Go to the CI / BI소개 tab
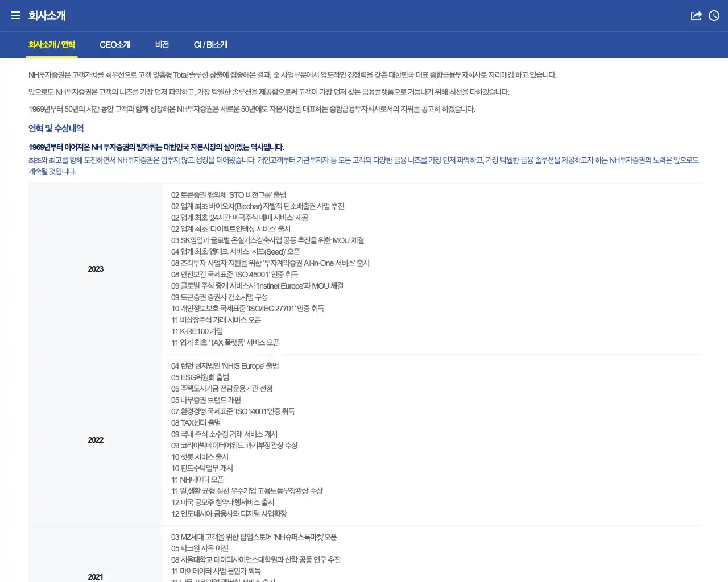The image size is (728, 582). (210, 44)
